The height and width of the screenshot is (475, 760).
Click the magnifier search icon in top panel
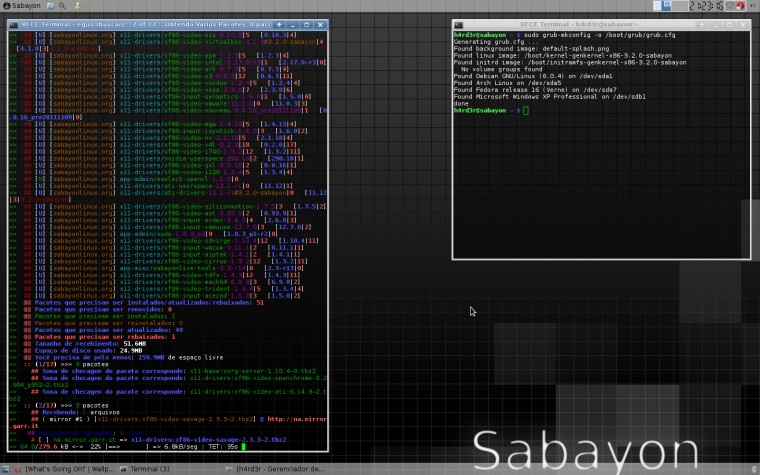(62, 6)
